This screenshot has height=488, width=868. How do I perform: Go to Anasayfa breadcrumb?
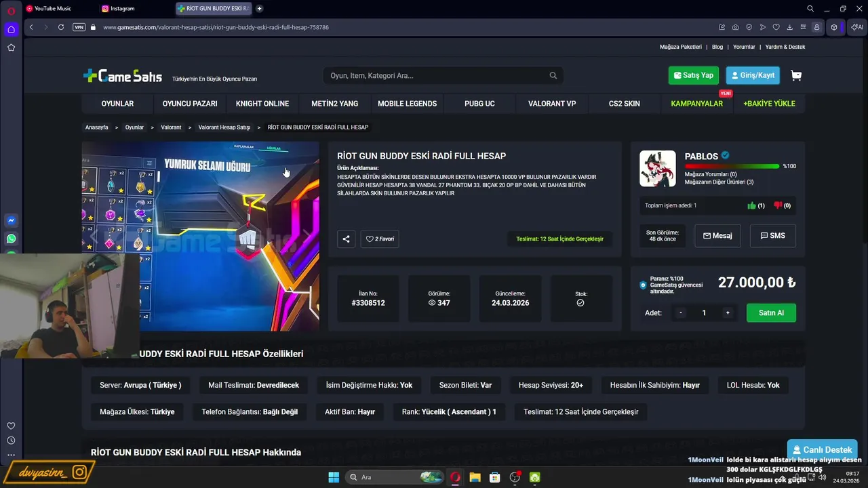96,127
